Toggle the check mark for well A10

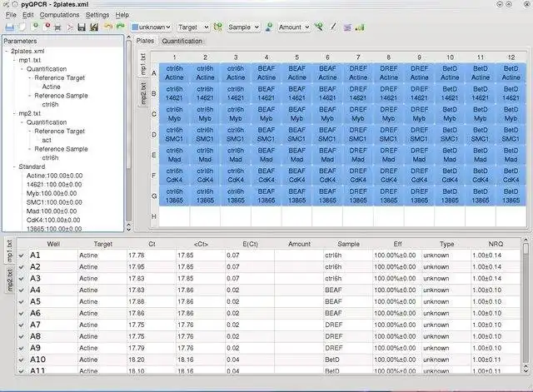[22, 360]
